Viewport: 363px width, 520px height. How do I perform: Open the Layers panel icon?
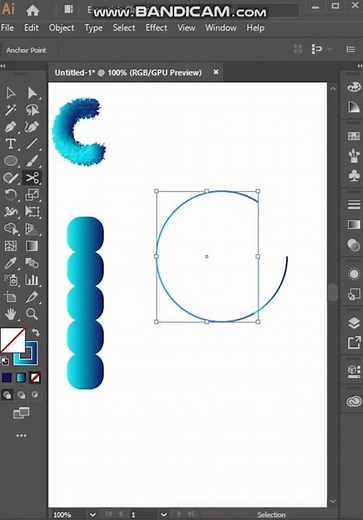click(x=354, y=323)
